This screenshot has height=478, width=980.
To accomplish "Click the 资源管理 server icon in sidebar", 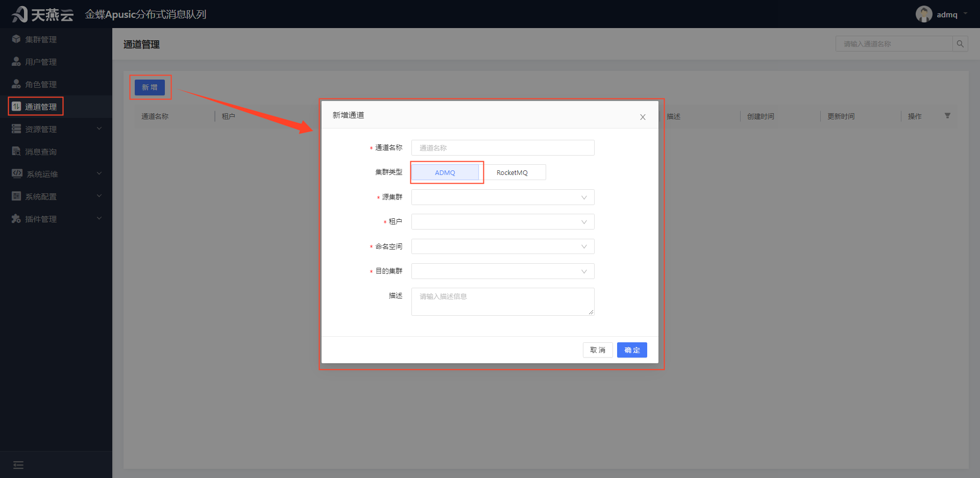I will (16, 129).
